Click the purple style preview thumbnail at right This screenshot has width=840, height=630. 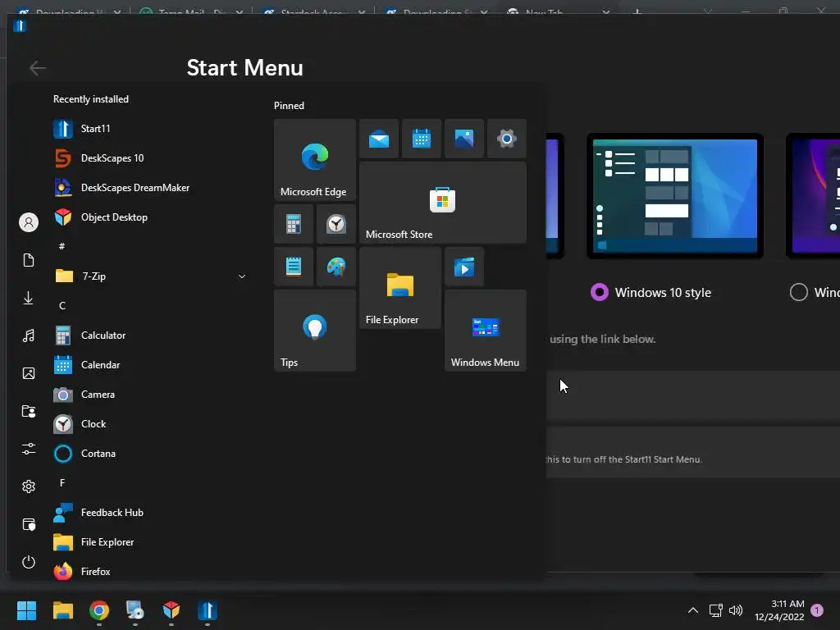pos(813,195)
